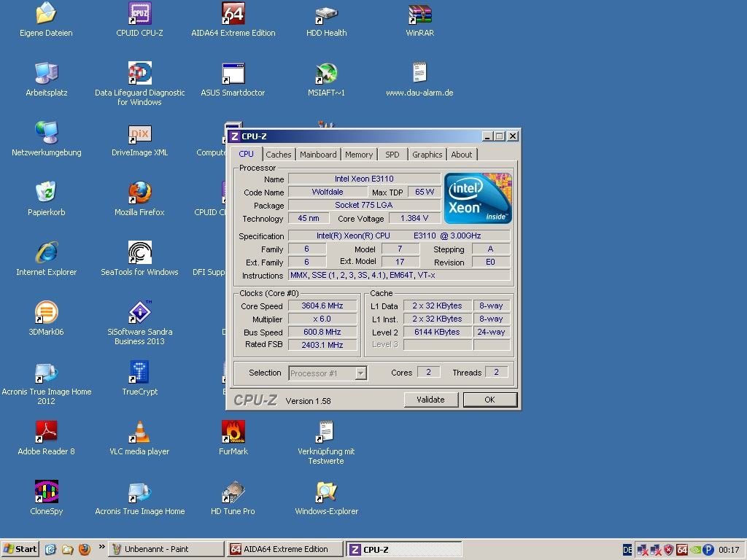Screen dimensions: 747x560
Task: Click the Core Speed value field
Action: point(322,306)
